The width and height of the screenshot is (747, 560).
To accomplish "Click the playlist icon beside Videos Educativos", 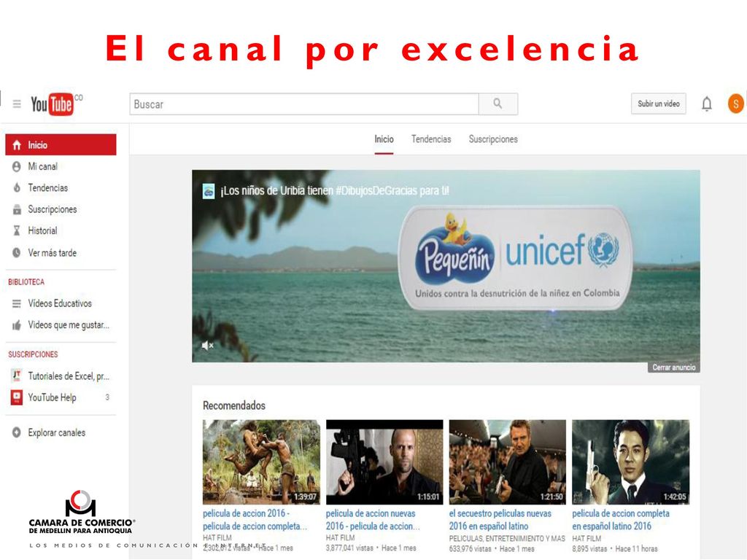I will click(x=17, y=303).
